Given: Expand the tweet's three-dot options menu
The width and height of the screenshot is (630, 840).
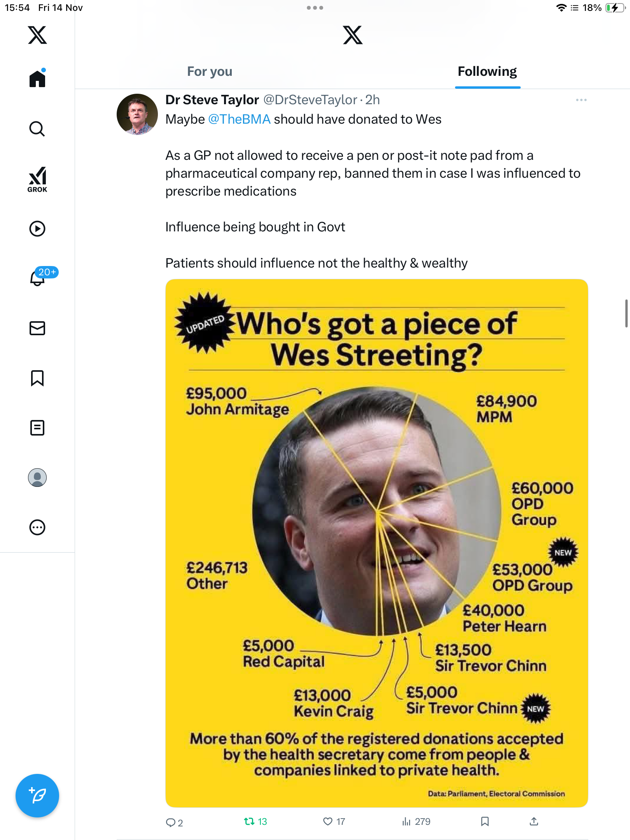Looking at the screenshot, I should coord(581,100).
